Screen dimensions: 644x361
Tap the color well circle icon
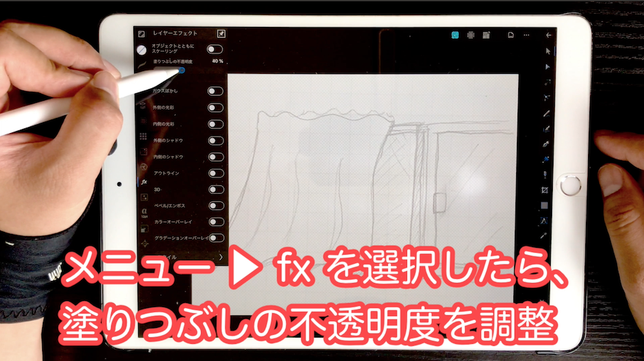pos(142,50)
